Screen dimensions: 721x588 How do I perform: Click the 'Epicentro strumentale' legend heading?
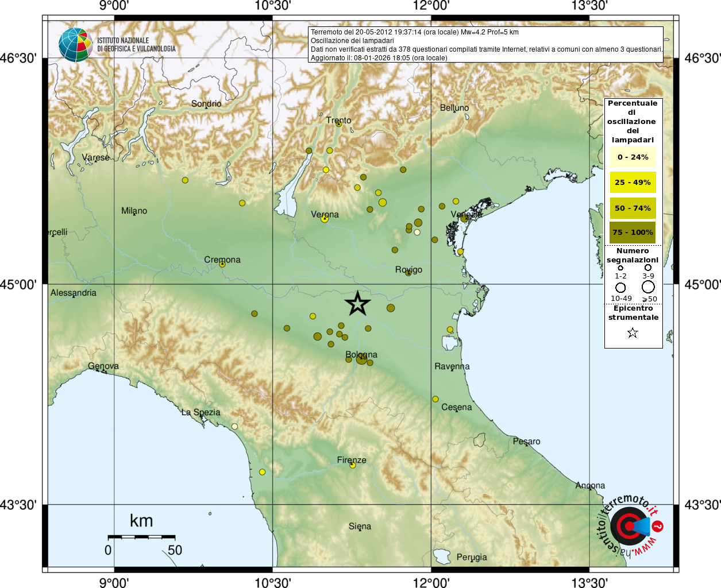[633, 312]
